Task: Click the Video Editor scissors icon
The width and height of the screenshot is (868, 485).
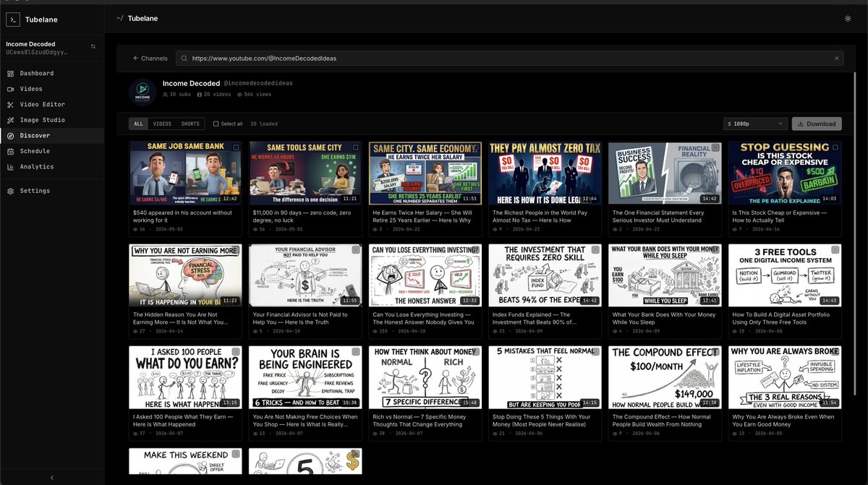Action: click(11, 104)
